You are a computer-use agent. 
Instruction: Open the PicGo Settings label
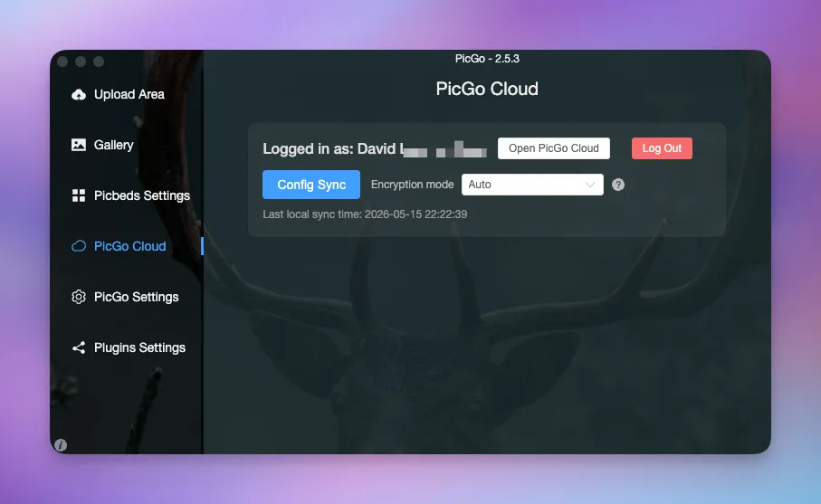coord(136,297)
